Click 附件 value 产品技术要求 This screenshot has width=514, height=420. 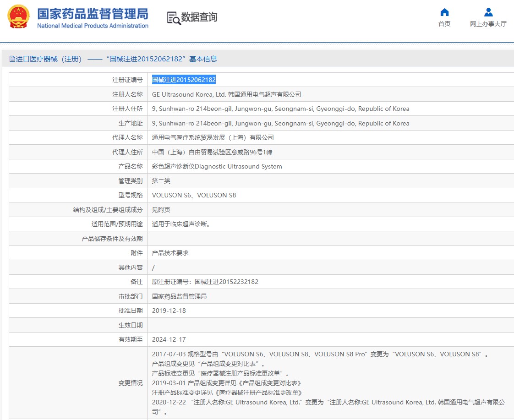coord(170,253)
